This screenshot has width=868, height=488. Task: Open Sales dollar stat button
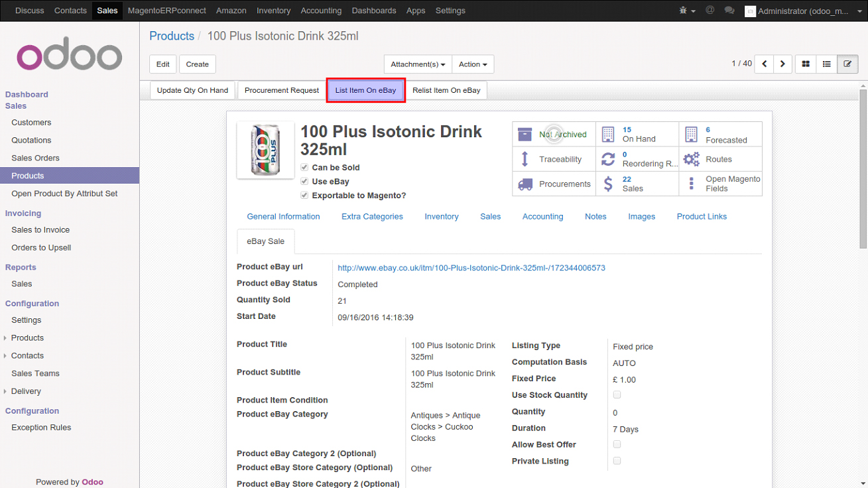point(637,184)
